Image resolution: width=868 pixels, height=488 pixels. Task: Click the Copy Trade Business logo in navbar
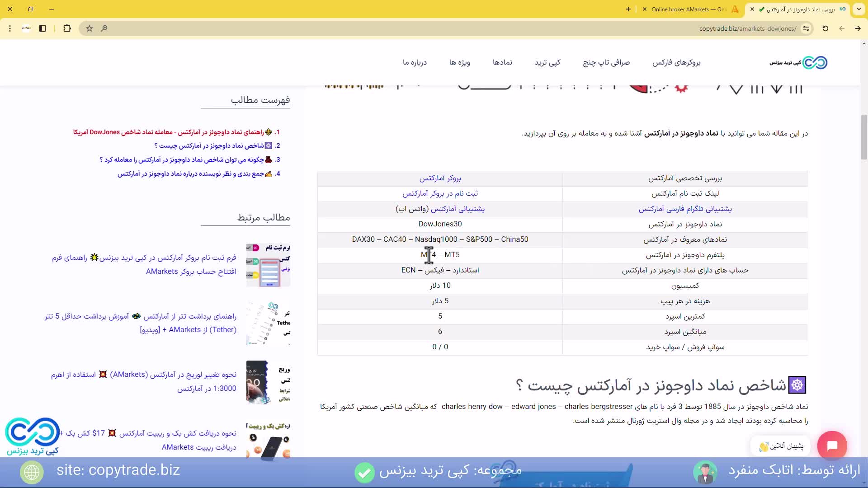click(798, 63)
